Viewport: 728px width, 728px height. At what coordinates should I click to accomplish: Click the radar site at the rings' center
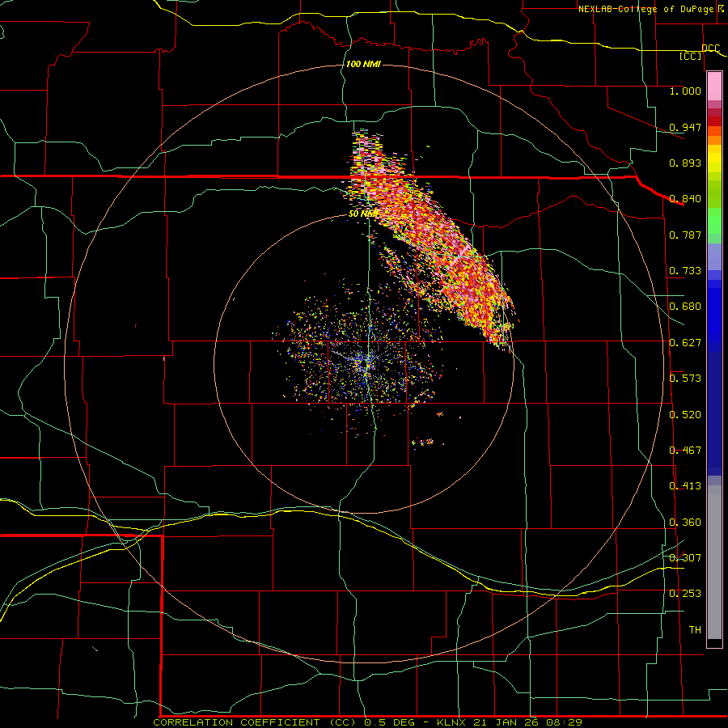[365, 363]
